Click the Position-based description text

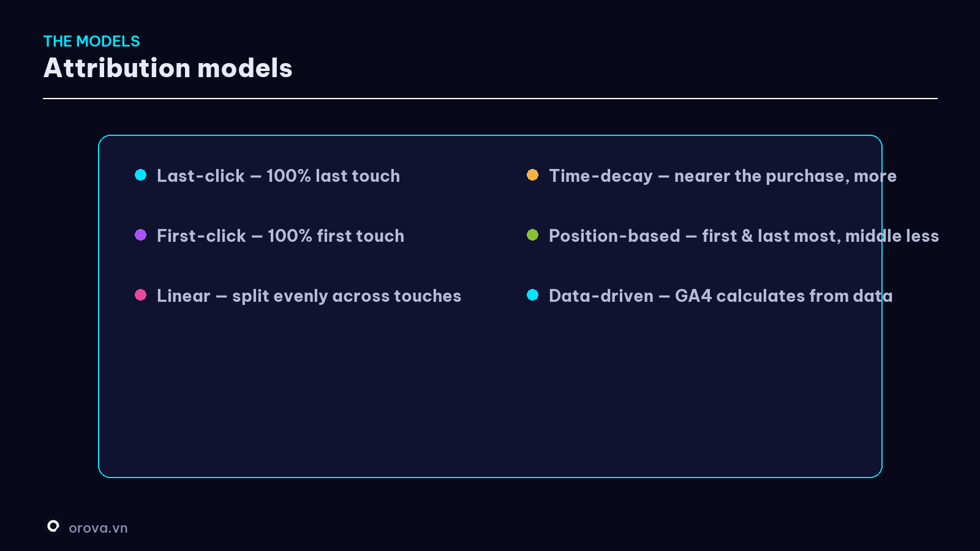coord(744,236)
